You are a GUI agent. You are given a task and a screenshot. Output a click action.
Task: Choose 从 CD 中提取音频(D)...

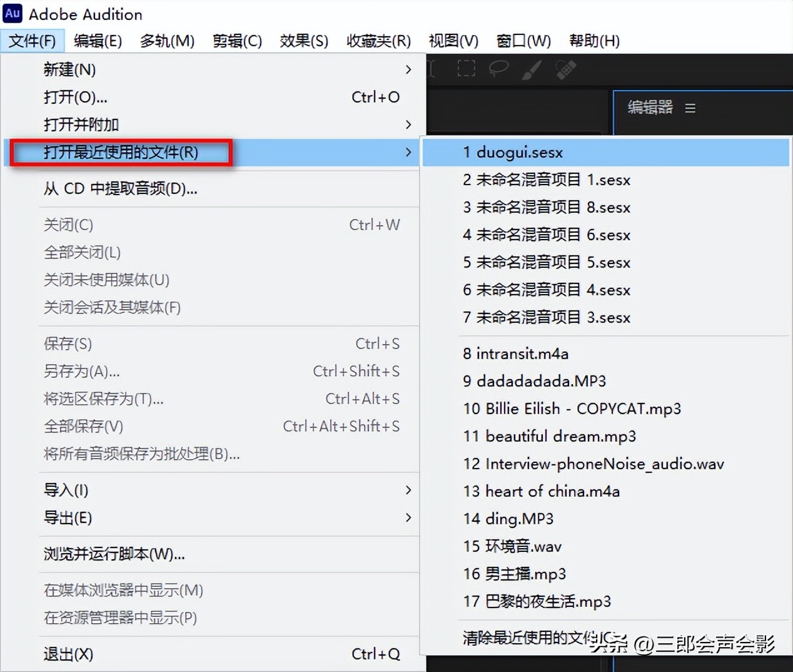point(211,188)
